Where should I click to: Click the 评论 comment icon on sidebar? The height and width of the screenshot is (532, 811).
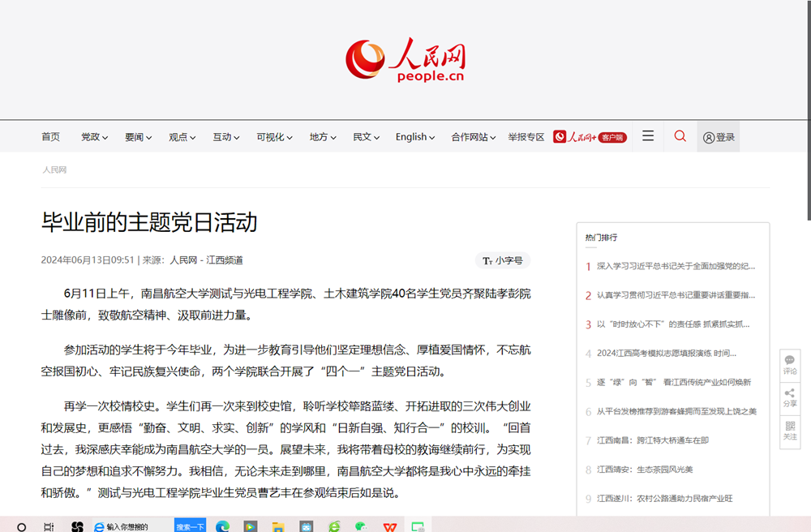(790, 365)
